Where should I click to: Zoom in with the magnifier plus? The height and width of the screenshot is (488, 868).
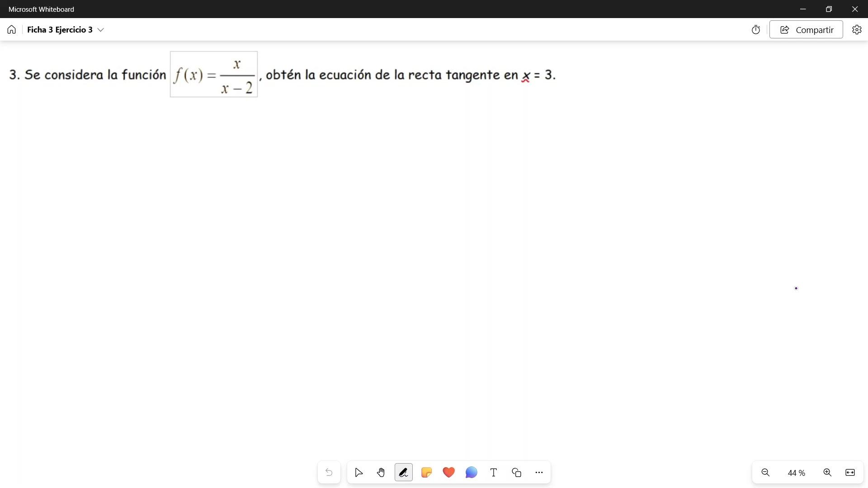pos(827,473)
